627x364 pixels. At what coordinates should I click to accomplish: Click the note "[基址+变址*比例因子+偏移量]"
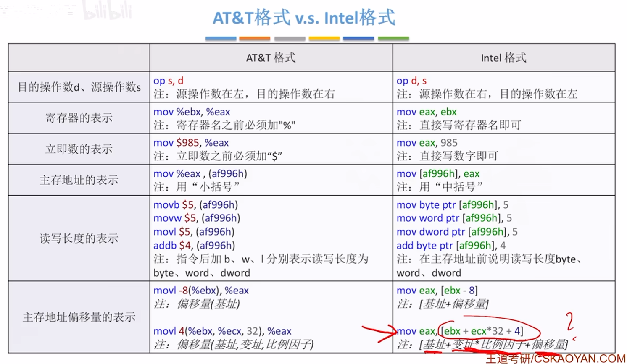494,345
